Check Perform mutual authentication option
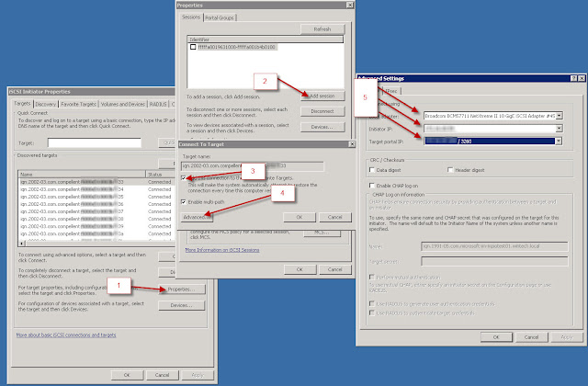588x386 pixels. 372,277
